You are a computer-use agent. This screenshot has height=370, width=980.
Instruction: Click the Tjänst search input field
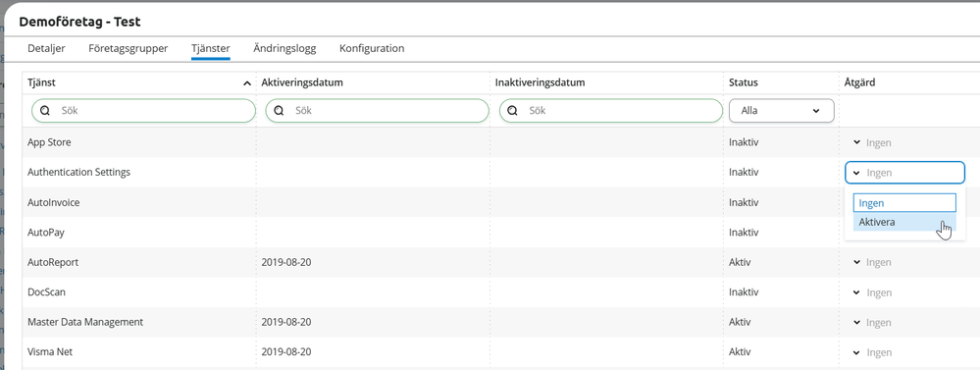tap(144, 111)
